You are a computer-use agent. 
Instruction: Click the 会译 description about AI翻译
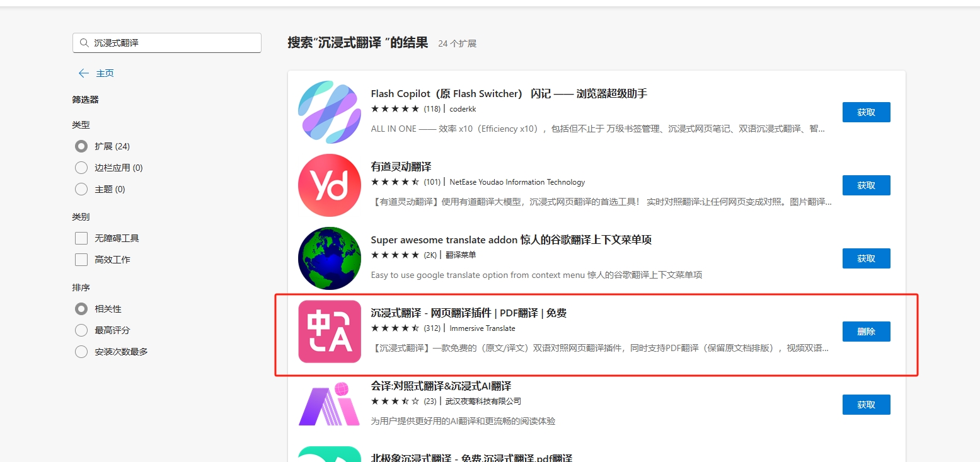463,421
